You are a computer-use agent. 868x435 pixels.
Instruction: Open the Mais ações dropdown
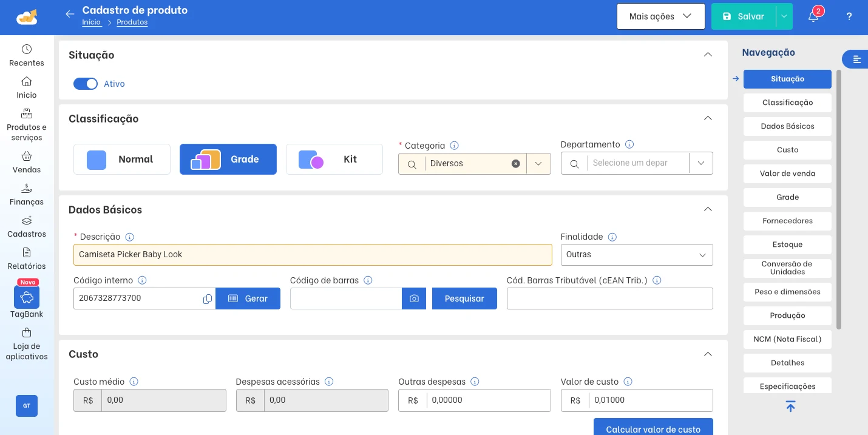click(661, 16)
